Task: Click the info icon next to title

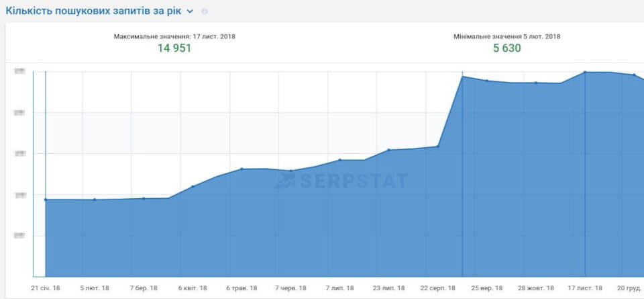Action: click(205, 11)
